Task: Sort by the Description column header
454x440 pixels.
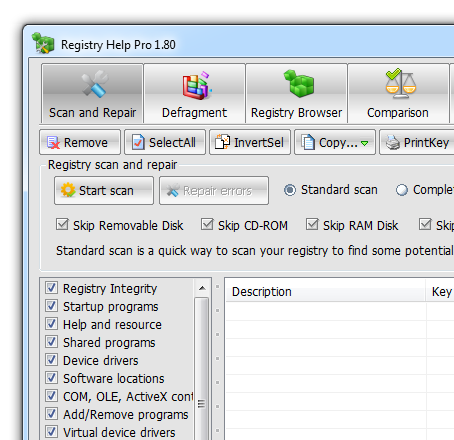Action: (x=326, y=292)
